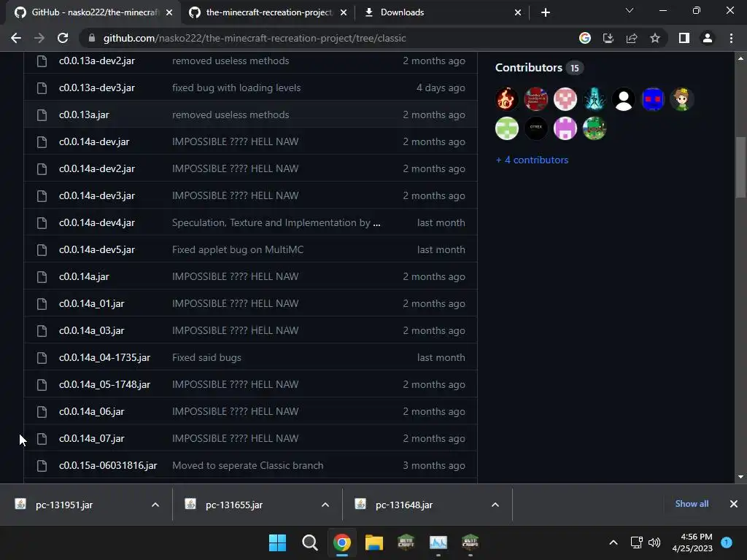Open file c0.0.13a-dev2.jar
The height and width of the screenshot is (560, 747).
[x=97, y=61]
